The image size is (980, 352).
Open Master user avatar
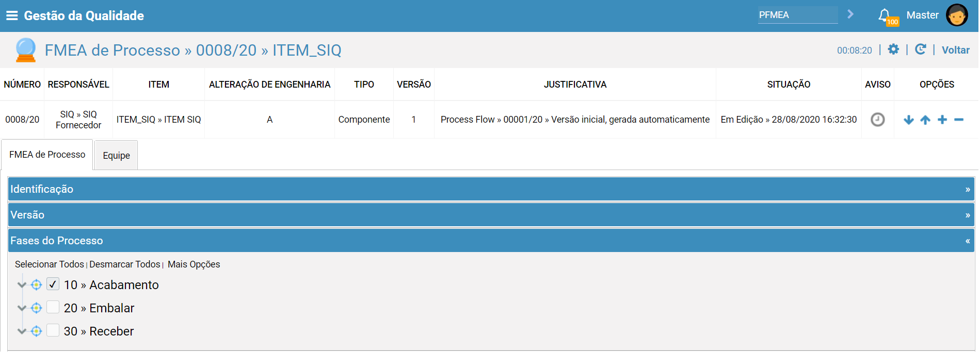957,15
